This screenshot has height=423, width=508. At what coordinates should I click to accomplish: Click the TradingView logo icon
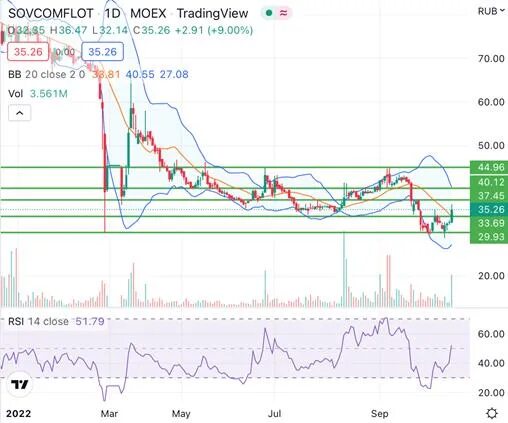[19, 385]
